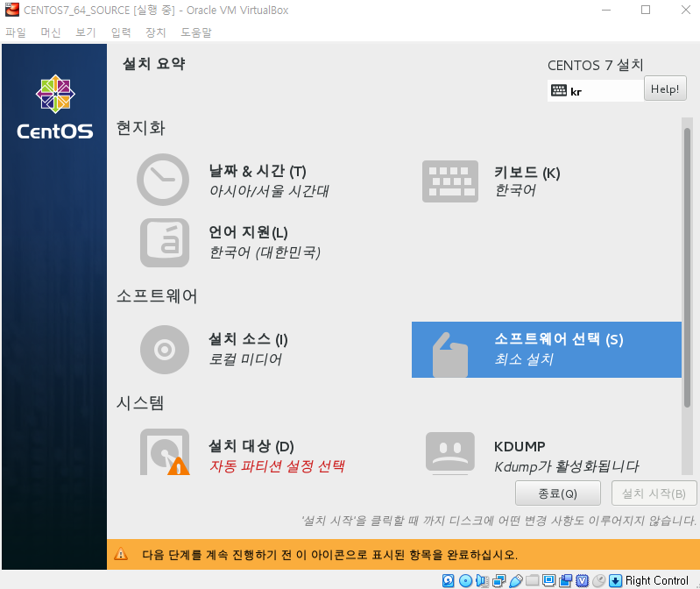Viewport: 700px width, 589px height.
Task: Click the red 자동 파티션 설정 선택 text
Action: click(277, 466)
